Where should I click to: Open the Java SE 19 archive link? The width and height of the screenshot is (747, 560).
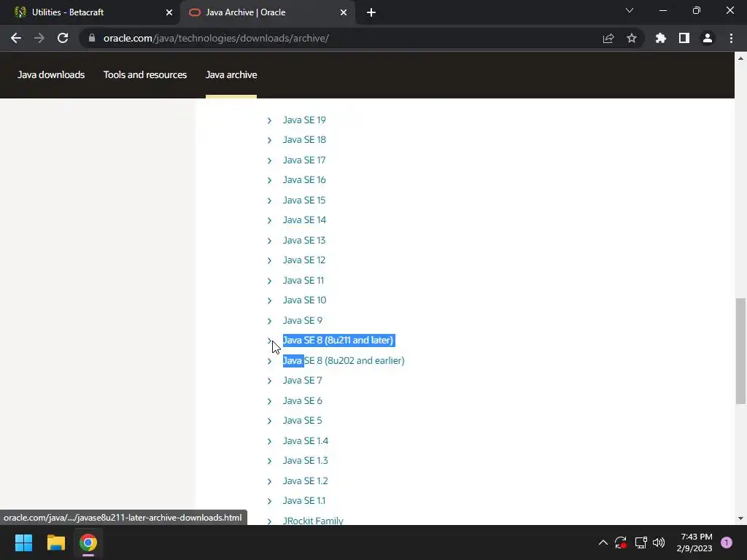tap(304, 120)
